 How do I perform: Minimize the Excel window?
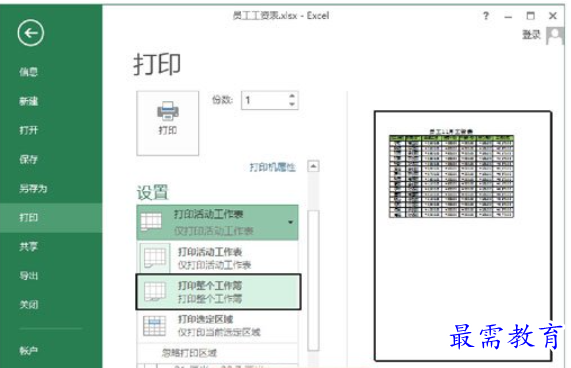(x=508, y=16)
